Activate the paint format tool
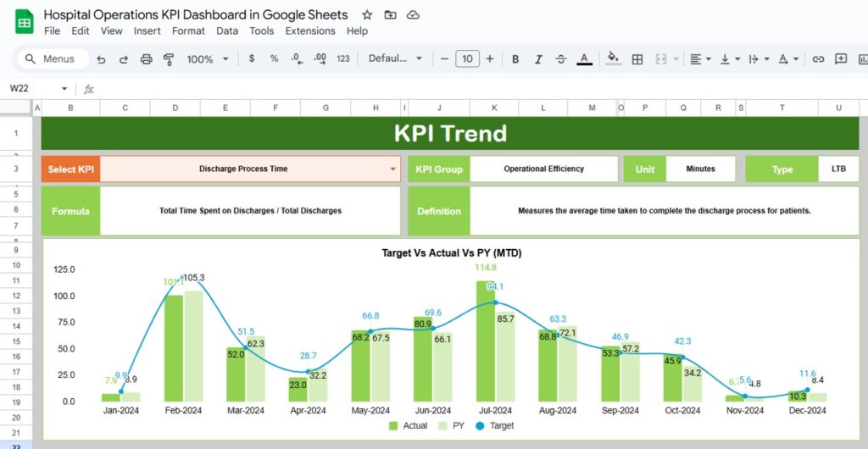 [169, 59]
